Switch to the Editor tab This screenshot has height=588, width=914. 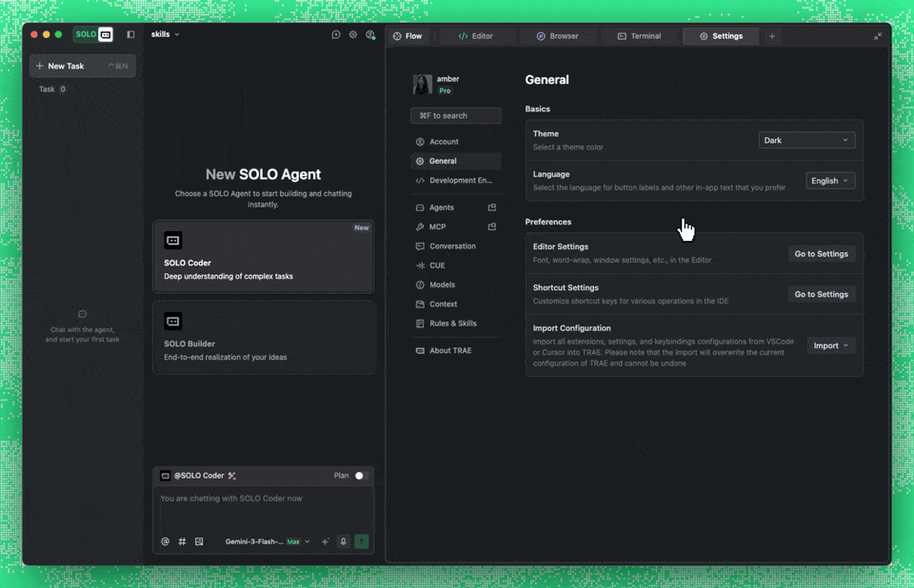point(476,36)
